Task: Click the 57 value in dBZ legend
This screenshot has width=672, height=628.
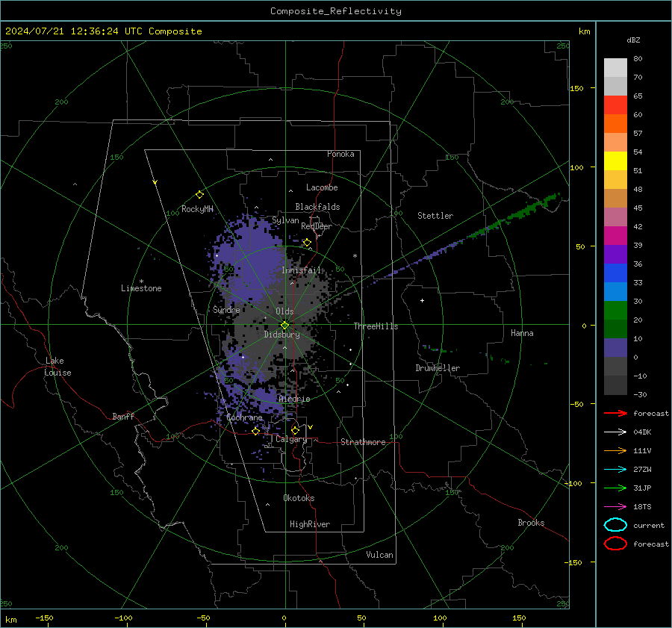Action: 638,134
